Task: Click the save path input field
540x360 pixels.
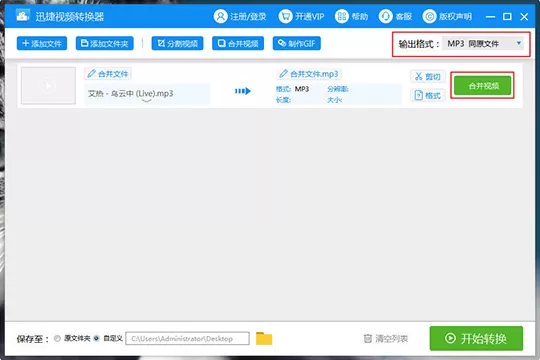Action: [x=187, y=339]
